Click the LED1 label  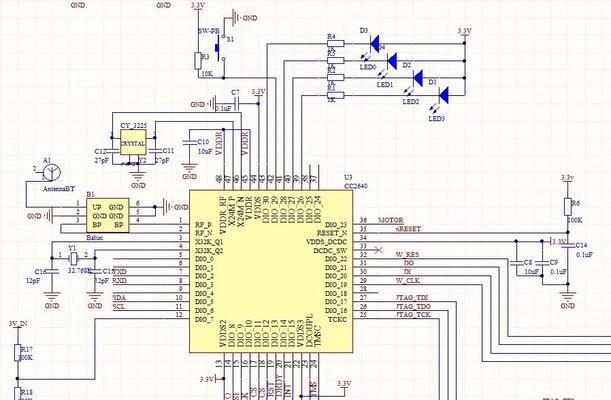[x=385, y=84]
